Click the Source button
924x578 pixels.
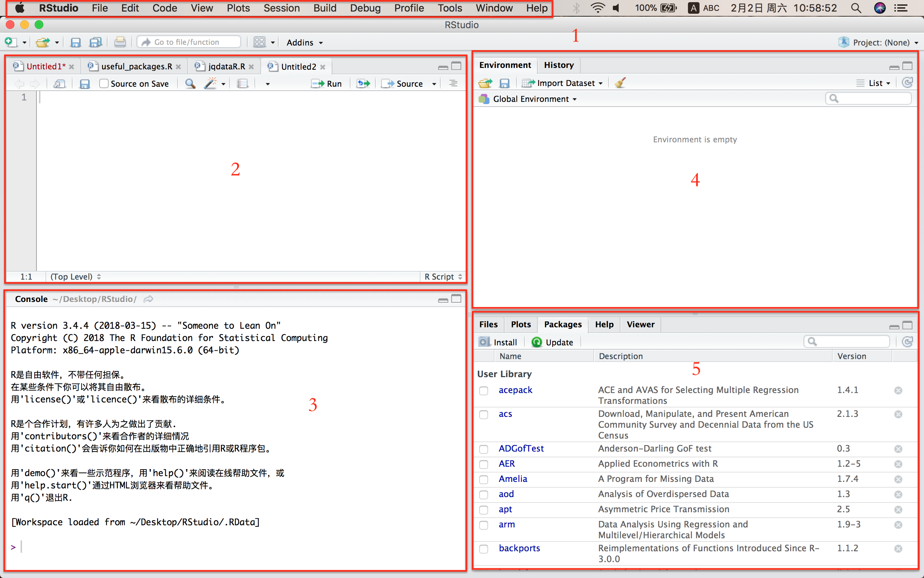(402, 84)
